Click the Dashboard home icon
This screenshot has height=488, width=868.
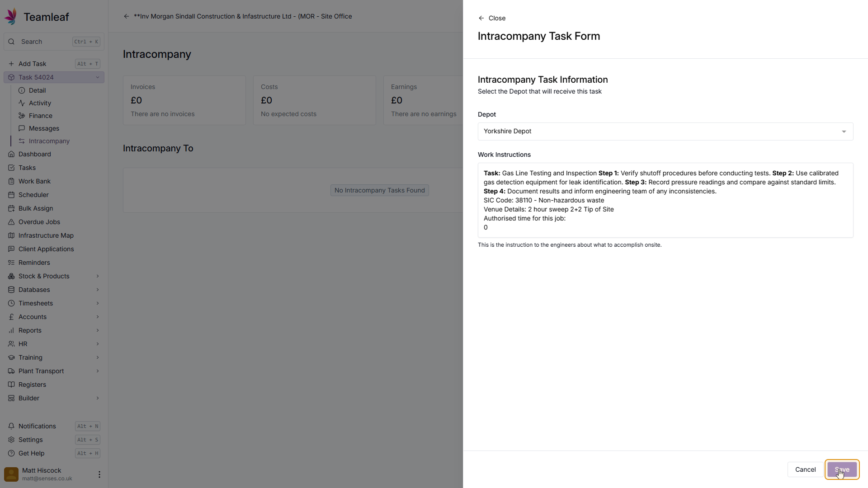(x=11, y=154)
